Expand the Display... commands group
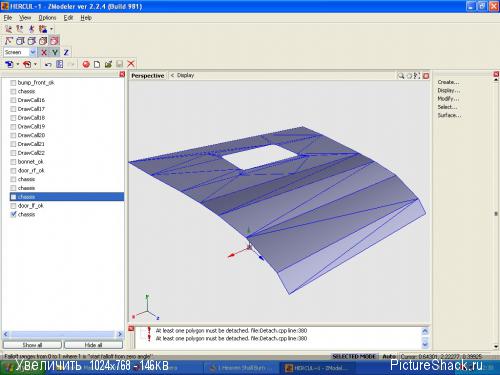This screenshot has height=375, width=500. pos(449,90)
